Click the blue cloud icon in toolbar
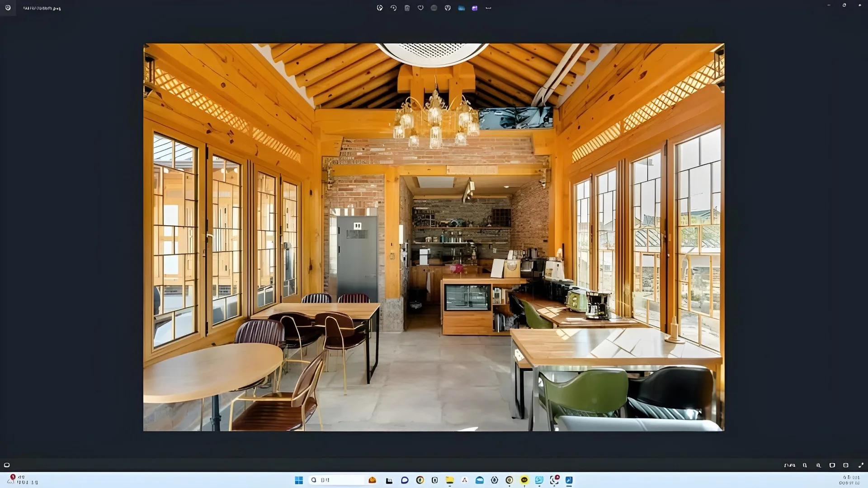 tap(461, 8)
